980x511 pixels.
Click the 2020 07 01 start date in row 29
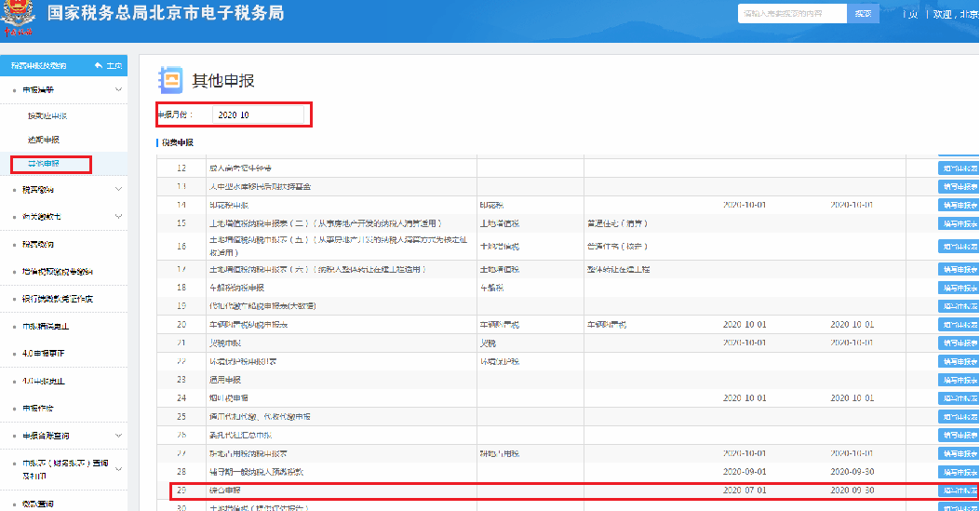coord(745,491)
